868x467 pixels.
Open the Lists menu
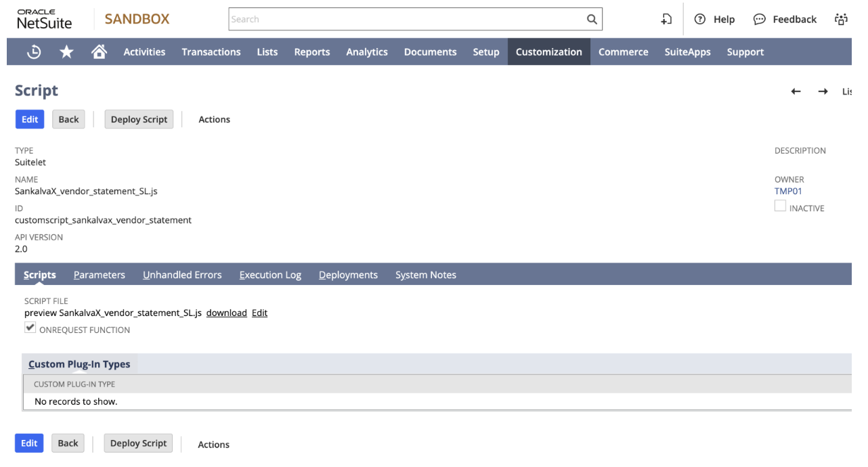click(267, 52)
